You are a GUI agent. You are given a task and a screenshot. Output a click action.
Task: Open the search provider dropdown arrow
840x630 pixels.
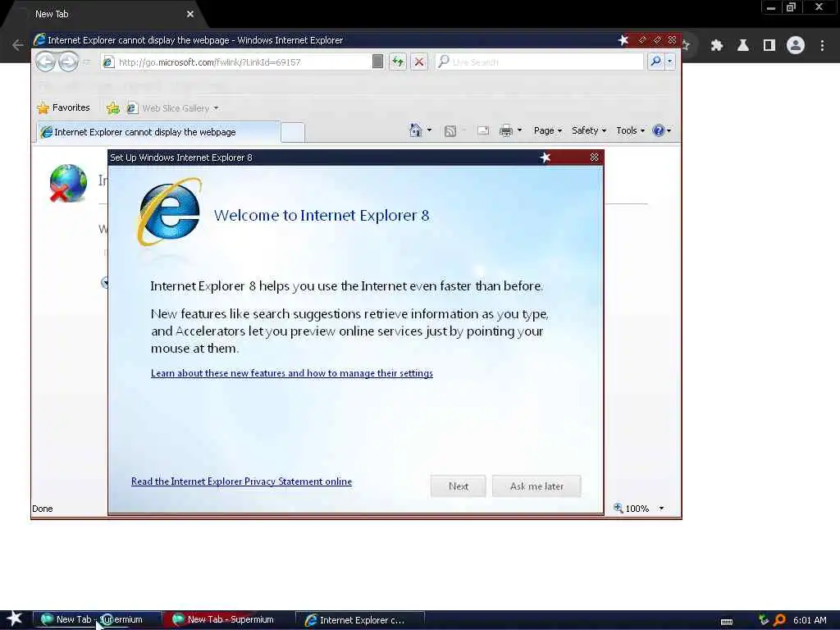pyautogui.click(x=669, y=62)
